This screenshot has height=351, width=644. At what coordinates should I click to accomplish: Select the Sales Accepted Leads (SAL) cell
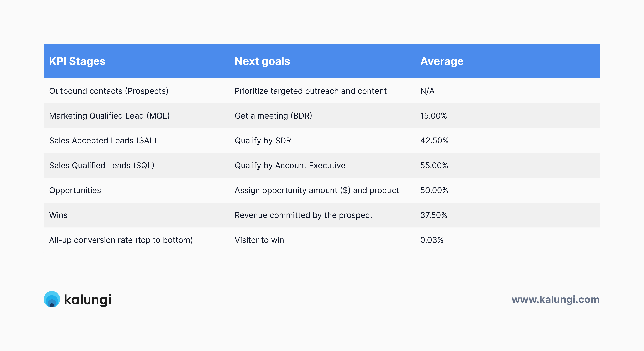(103, 141)
